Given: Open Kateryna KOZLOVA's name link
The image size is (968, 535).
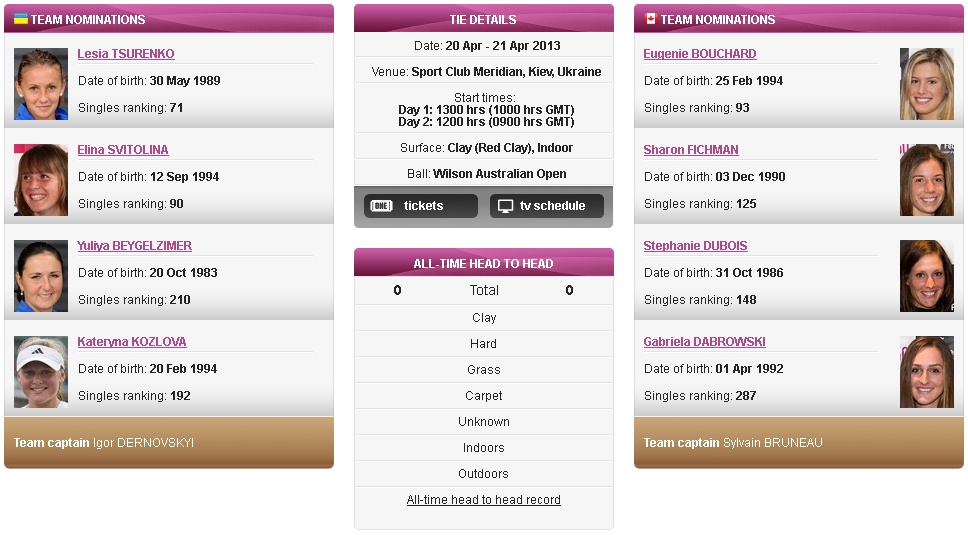Looking at the screenshot, I should click(131, 342).
